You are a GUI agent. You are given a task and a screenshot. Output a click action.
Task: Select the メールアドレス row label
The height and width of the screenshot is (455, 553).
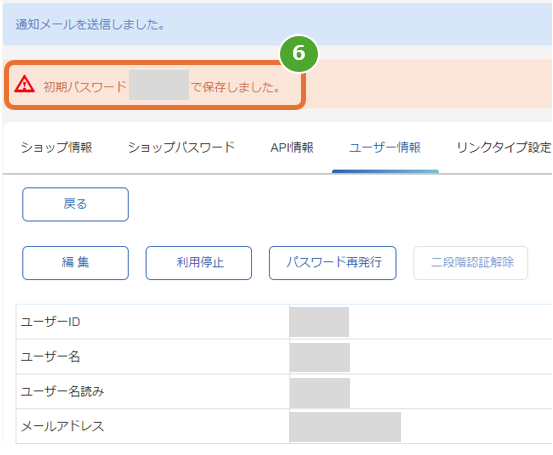(x=62, y=426)
